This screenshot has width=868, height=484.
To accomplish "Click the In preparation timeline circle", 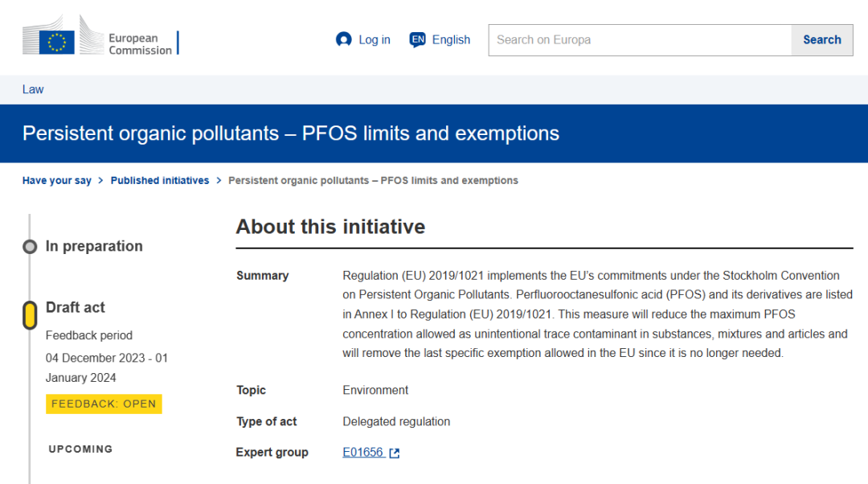I will (x=30, y=247).
